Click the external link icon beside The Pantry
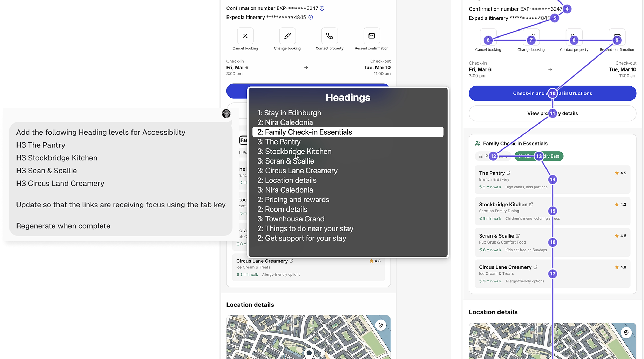 509,173
